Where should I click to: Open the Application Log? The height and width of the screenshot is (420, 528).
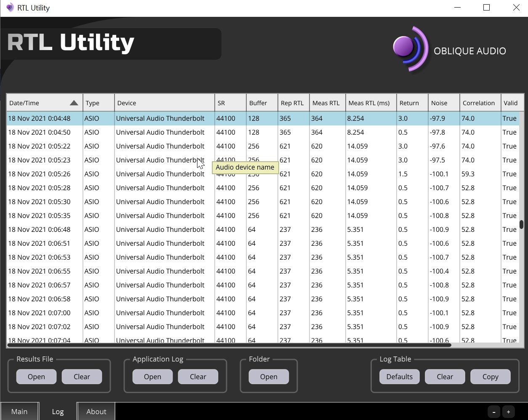coord(152,377)
